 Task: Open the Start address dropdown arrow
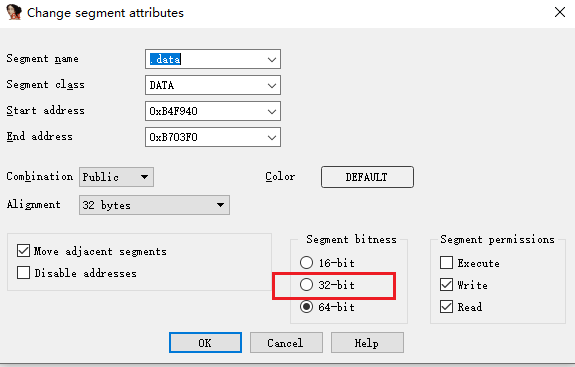pyautogui.click(x=272, y=111)
